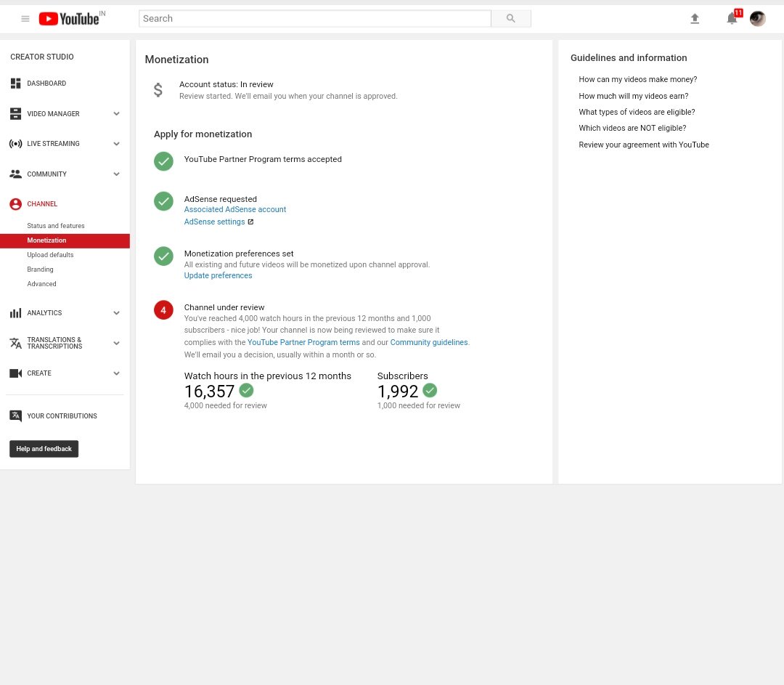Click external link icon by AdSense settings

pos(250,222)
